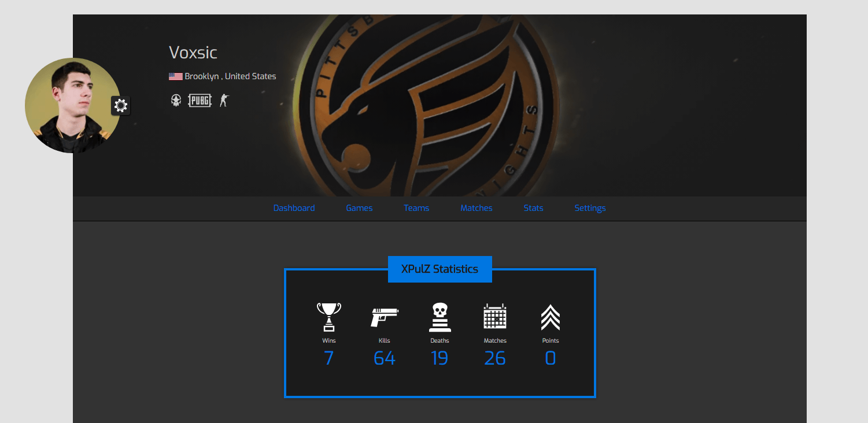View the Stats tab
The image size is (868, 423).
click(533, 208)
